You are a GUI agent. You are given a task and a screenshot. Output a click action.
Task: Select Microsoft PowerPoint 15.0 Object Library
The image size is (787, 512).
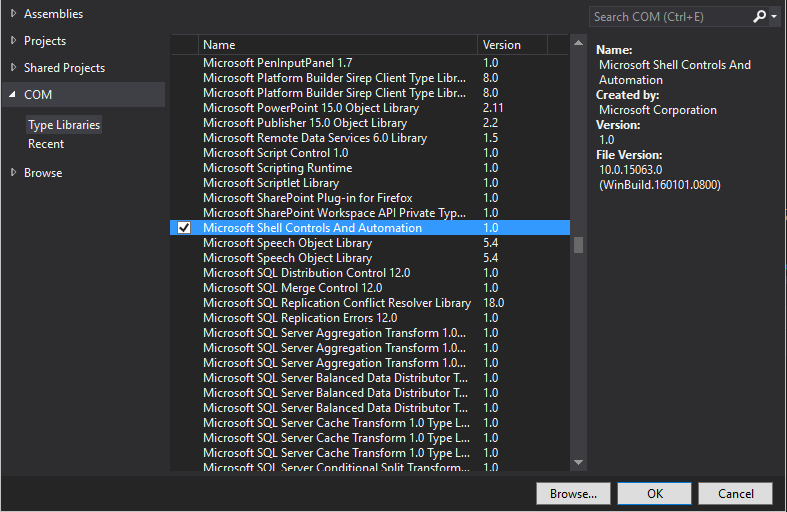tap(370, 108)
